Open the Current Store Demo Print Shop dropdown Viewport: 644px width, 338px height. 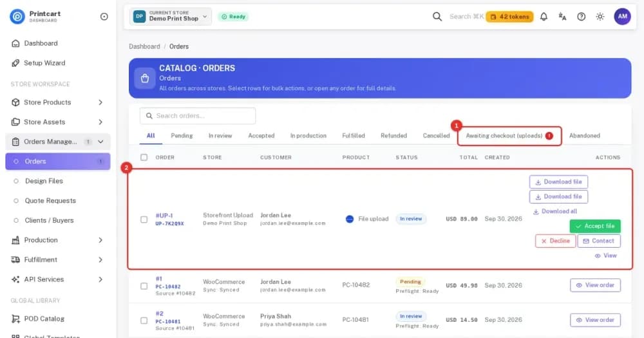(171, 17)
